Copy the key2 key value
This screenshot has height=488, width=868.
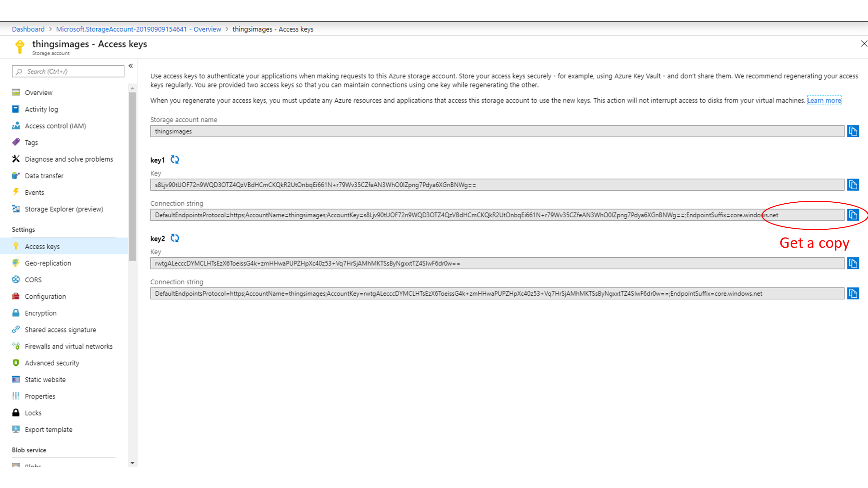pos(853,263)
